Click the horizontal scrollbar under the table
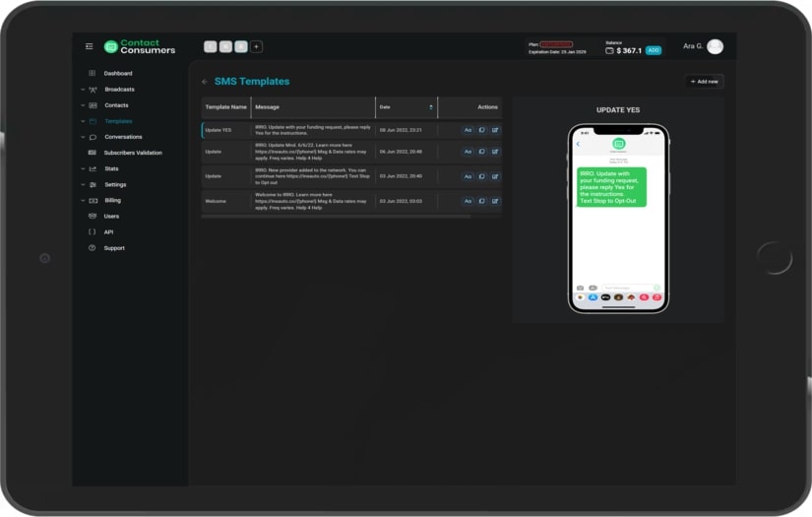Image resolution: width=812 pixels, height=517 pixels. tap(336, 217)
